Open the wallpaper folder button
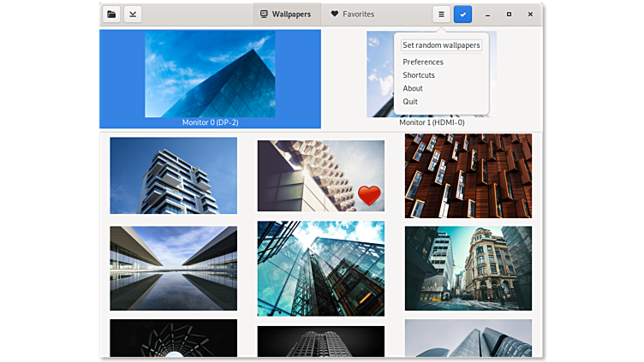Screen dimensions: 644x362 click(x=111, y=14)
